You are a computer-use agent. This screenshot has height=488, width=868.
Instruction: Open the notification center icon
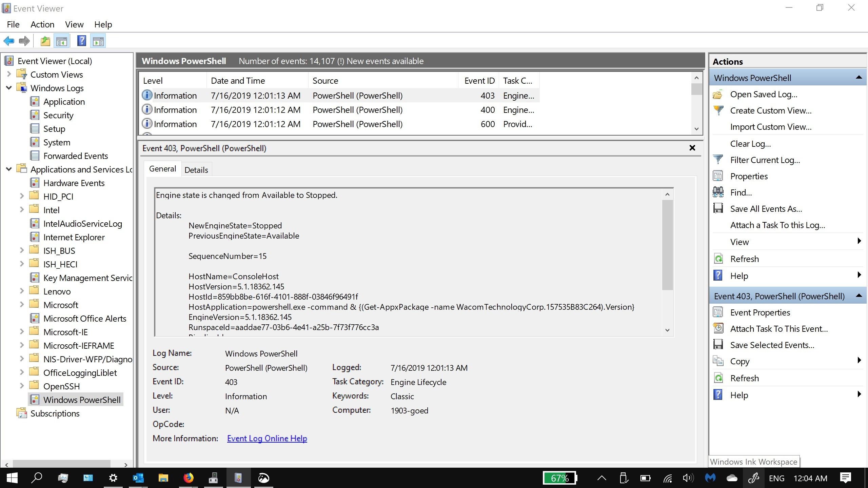tap(846, 478)
